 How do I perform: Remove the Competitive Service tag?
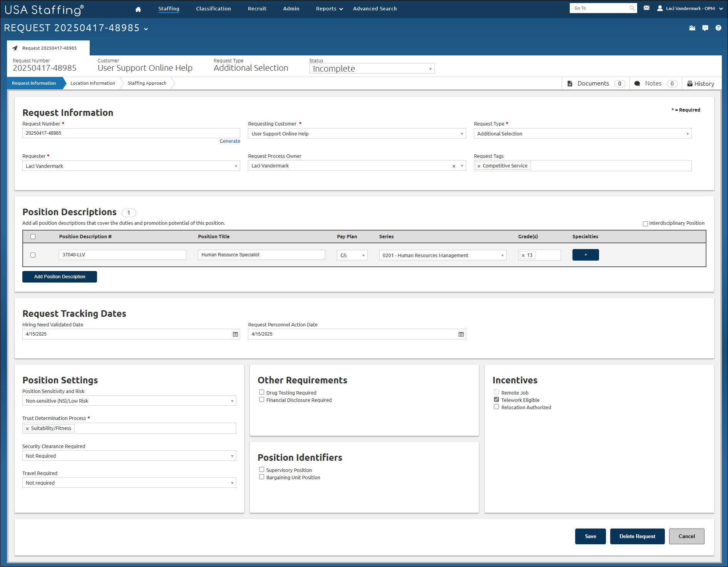click(479, 166)
